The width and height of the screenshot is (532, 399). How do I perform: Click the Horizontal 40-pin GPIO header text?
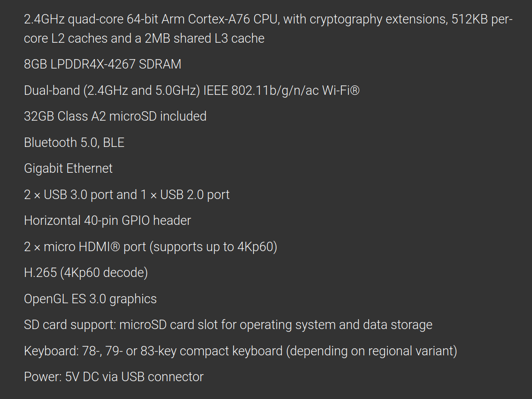pos(107,221)
